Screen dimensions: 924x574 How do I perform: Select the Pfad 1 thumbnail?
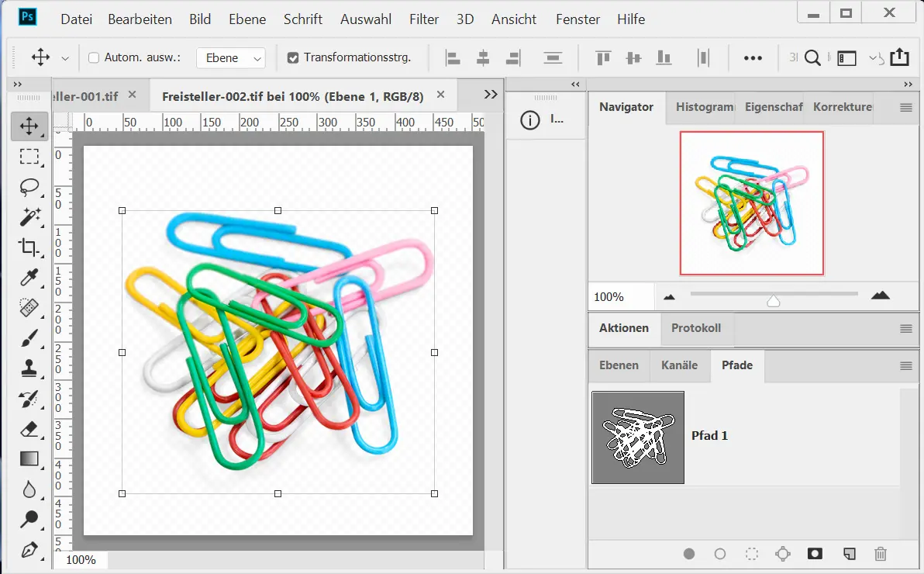tap(638, 437)
